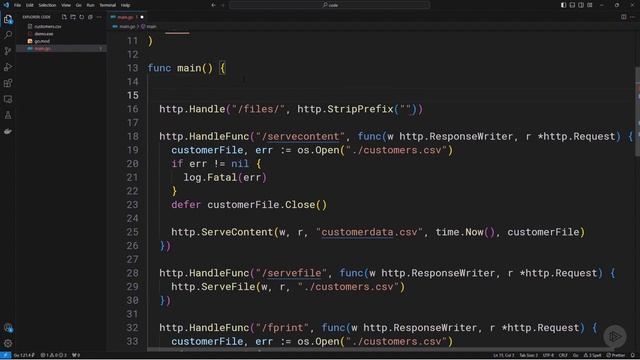The height and width of the screenshot is (360, 640).
Task: Click unsaved dot on main.go tab
Action: [x=142, y=17]
